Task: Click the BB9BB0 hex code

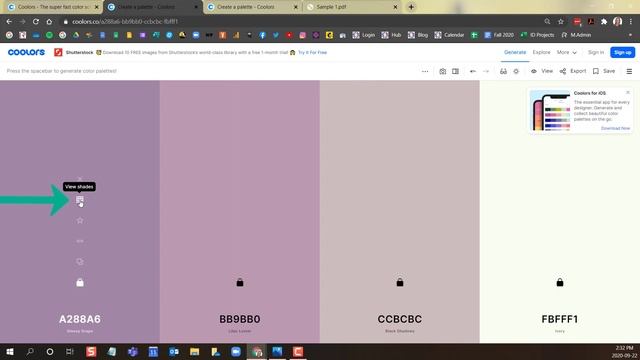Action: tap(240, 319)
